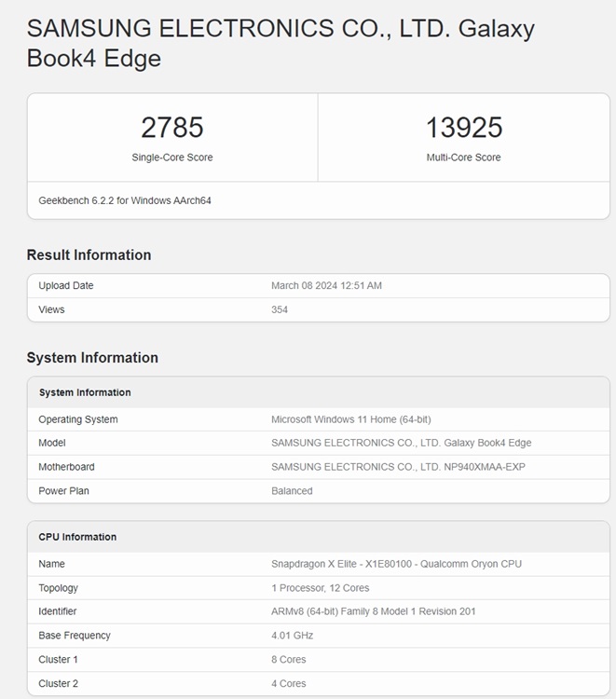Click the 'Motherboard' row label
616x699 pixels.
(x=66, y=467)
